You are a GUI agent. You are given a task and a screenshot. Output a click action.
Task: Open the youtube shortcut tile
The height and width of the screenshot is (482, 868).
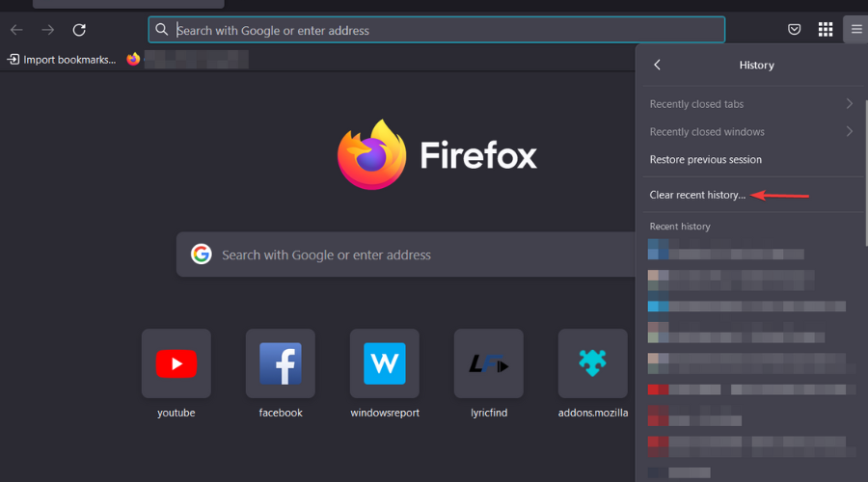[176, 363]
